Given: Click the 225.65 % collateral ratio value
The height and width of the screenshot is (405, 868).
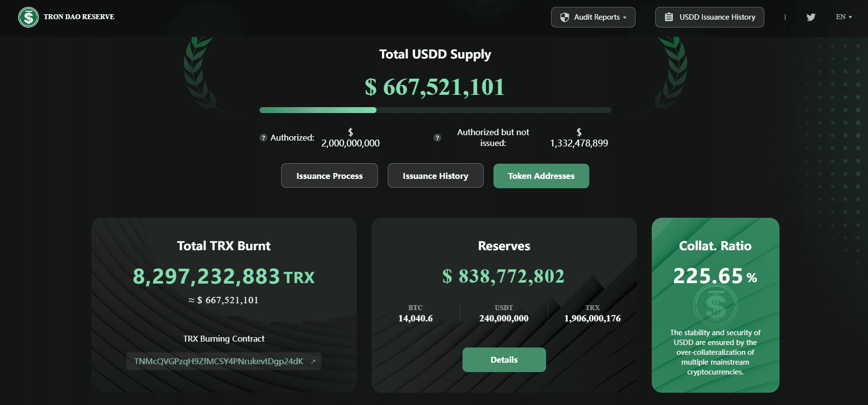Looking at the screenshot, I should point(715,276).
